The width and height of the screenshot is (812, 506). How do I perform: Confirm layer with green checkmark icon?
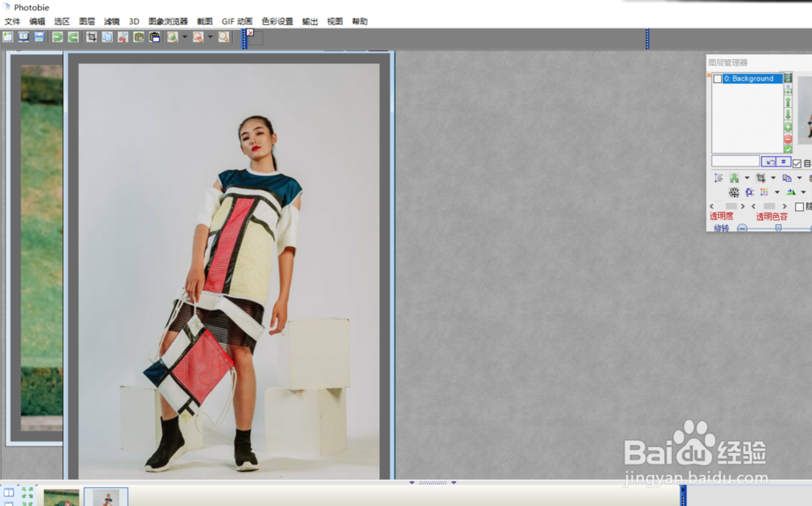[x=788, y=149]
